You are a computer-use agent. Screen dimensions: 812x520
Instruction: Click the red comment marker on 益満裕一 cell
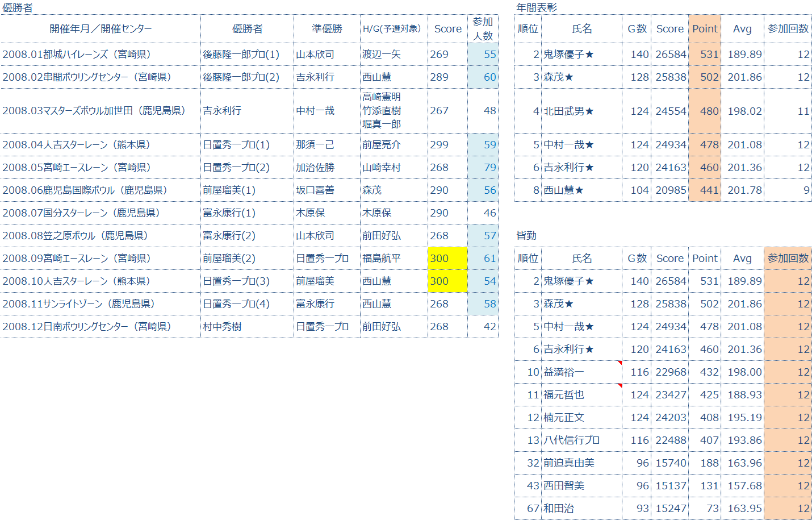(x=620, y=363)
